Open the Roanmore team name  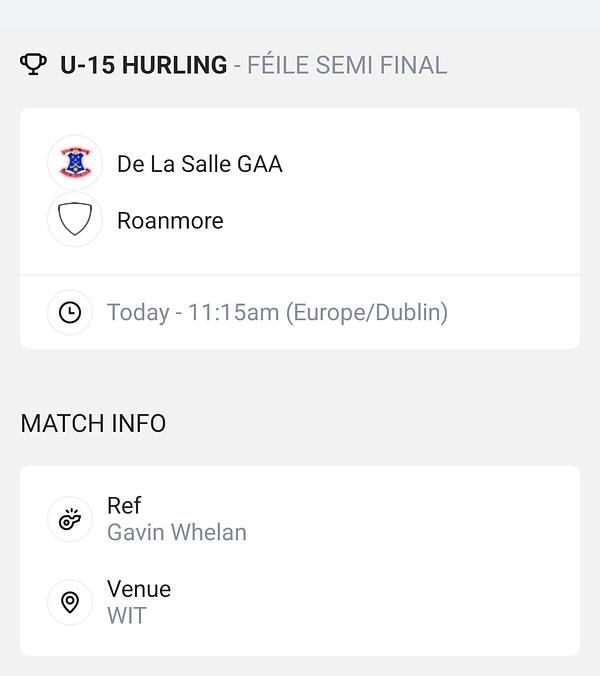pos(170,220)
